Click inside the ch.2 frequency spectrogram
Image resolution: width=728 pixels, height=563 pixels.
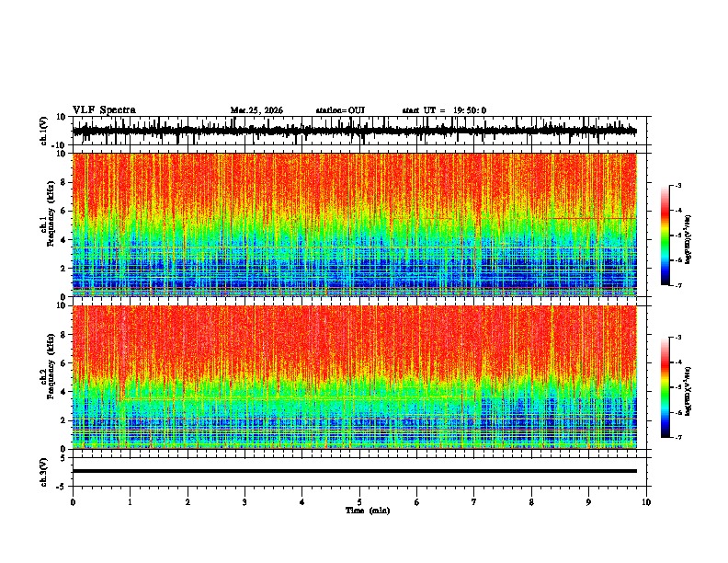[x=354, y=377]
